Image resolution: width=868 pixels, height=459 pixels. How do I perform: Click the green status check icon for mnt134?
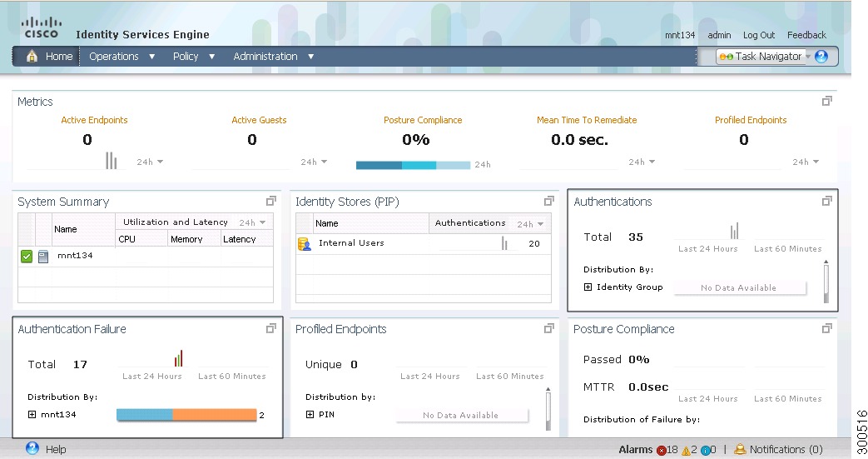[27, 256]
